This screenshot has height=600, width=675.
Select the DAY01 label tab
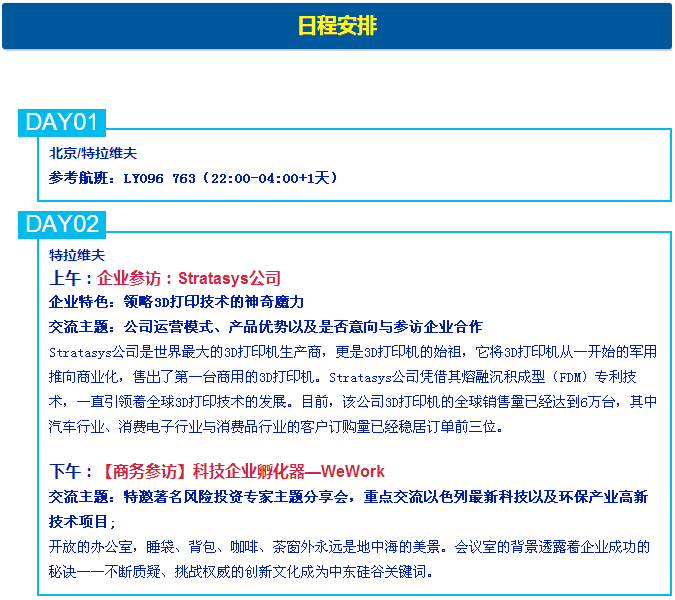pos(61,122)
